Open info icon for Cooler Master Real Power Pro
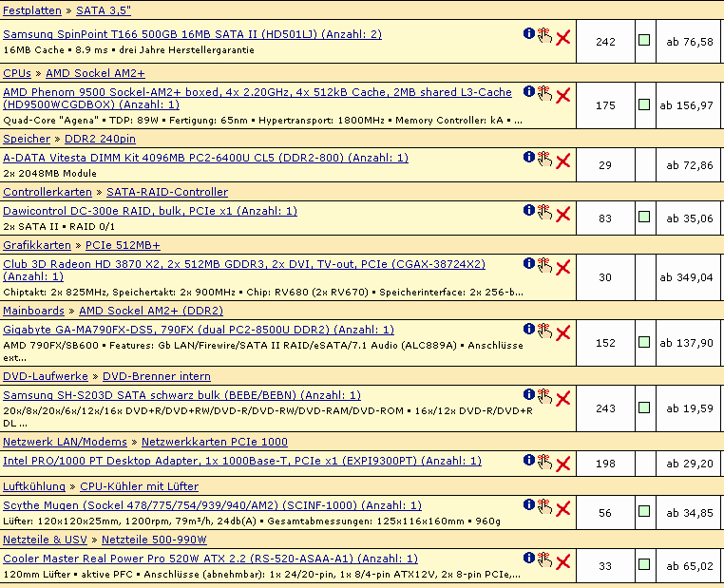 tap(528, 558)
